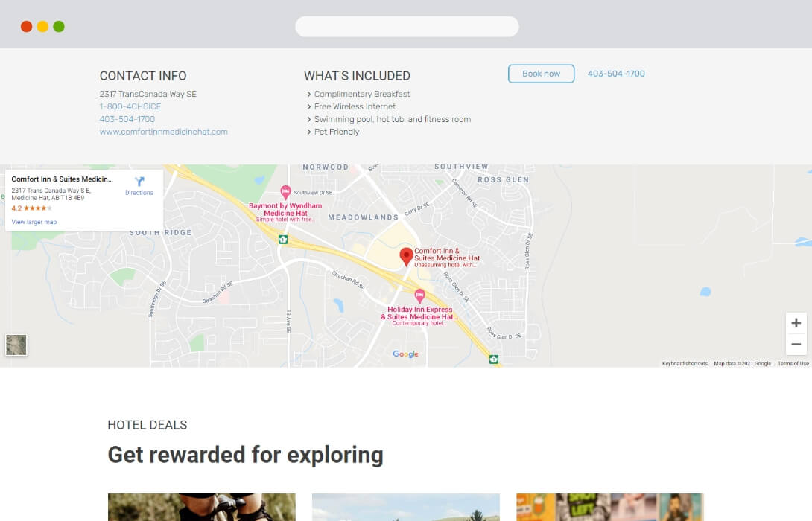Click the Book now button

coord(541,74)
